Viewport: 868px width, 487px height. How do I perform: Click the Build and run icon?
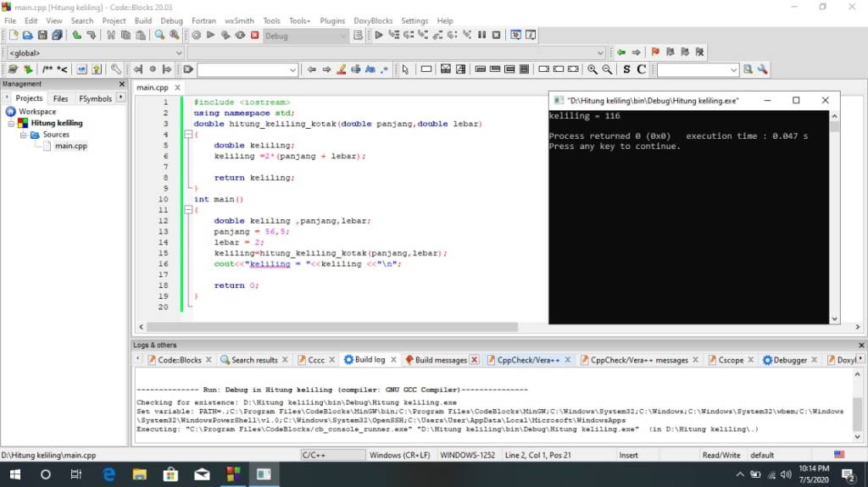[225, 36]
